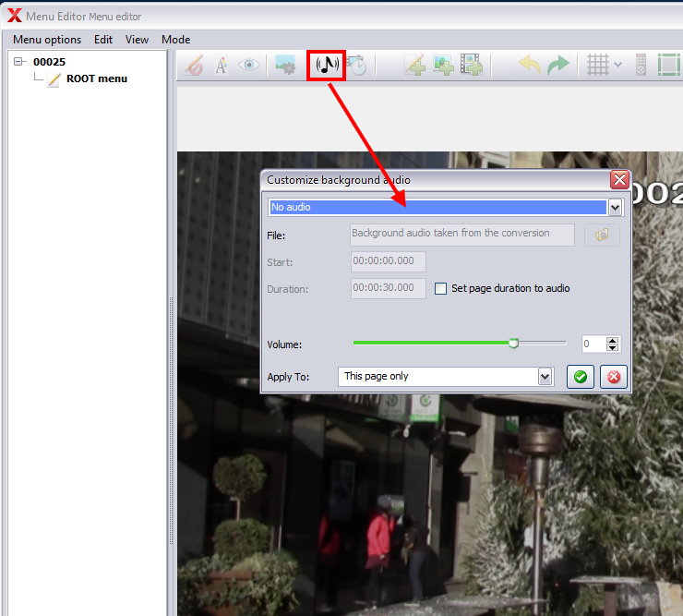Open the No audio source dropdown
This screenshot has width=683, height=616.
point(615,208)
